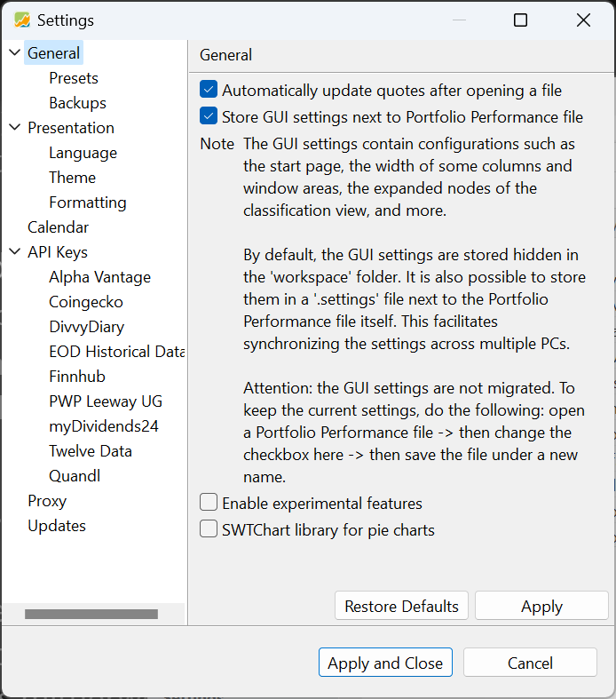Click the Portfolio Performance app icon in title bar
This screenshot has height=699, width=616.
point(22,20)
